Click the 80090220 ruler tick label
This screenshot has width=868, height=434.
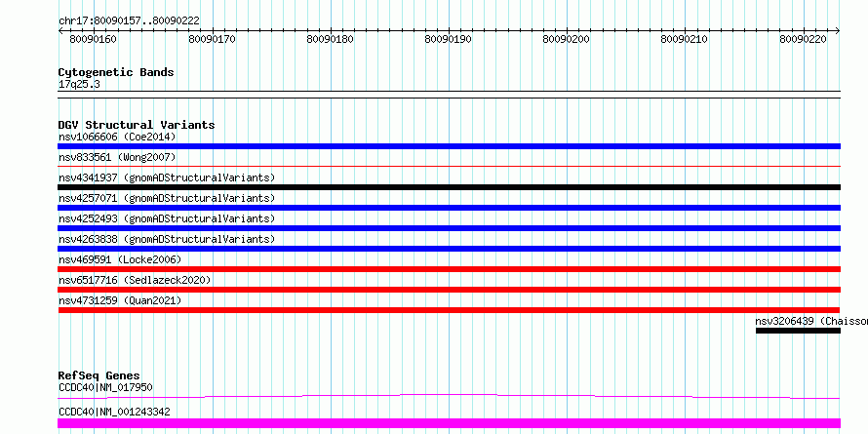[x=804, y=39]
